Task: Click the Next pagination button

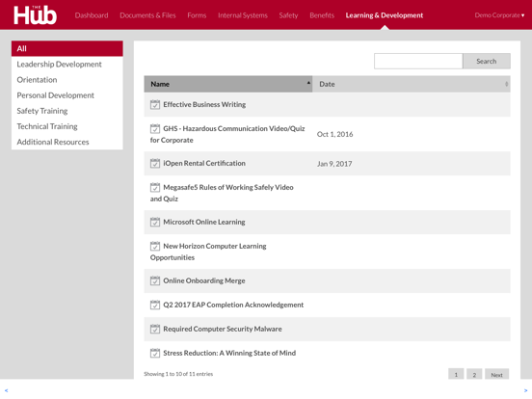Action: 496,374
